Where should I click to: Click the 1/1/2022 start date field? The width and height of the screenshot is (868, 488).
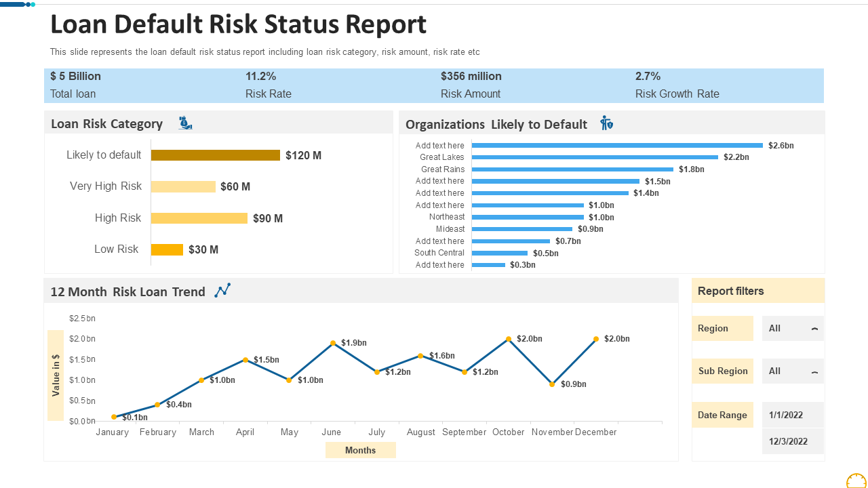pyautogui.click(x=793, y=415)
